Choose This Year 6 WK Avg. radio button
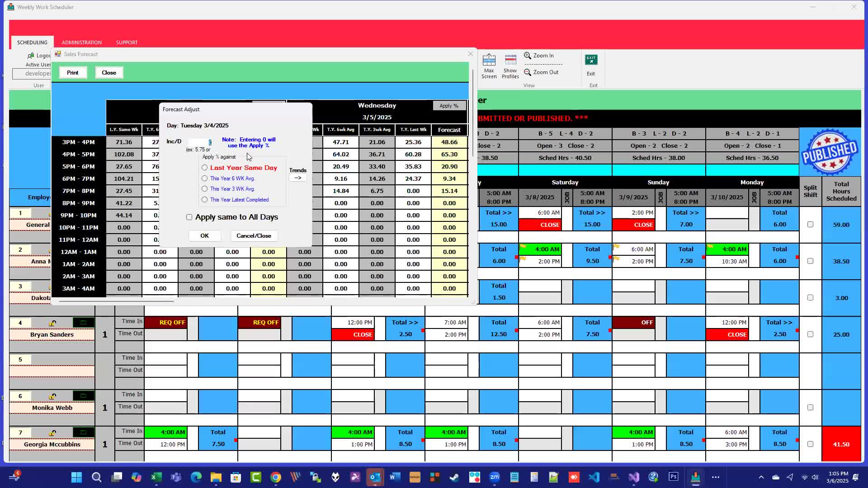The image size is (868, 488). tap(205, 178)
